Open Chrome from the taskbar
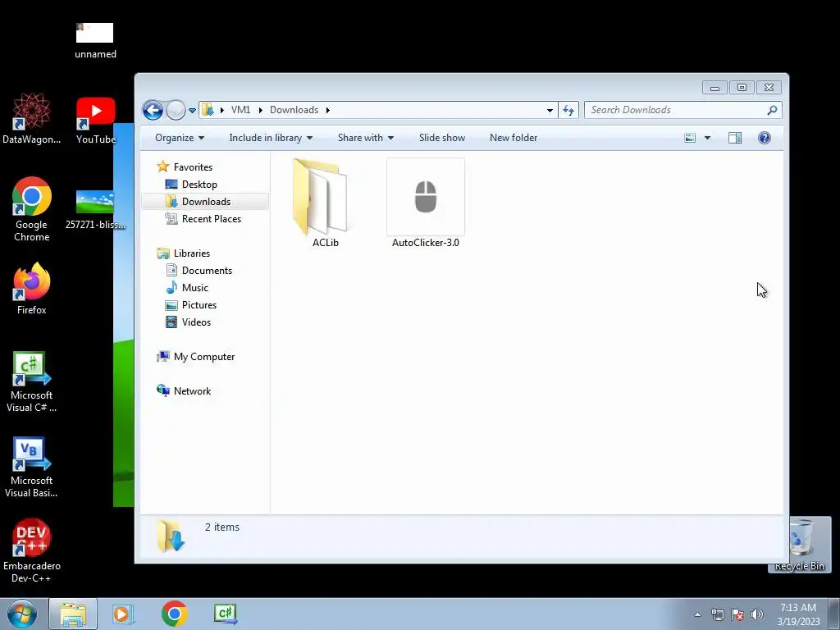Image resolution: width=840 pixels, height=630 pixels. point(174,614)
